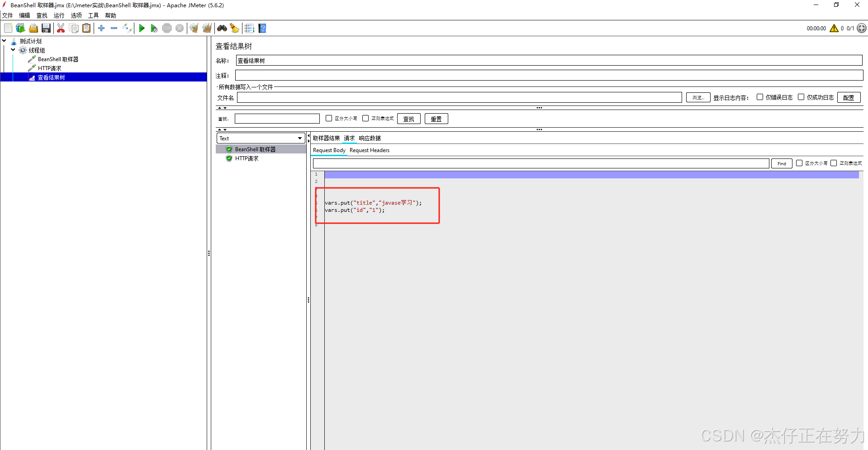Click the Stop test icon
Viewport: 868px width, 450px height.
167,28
